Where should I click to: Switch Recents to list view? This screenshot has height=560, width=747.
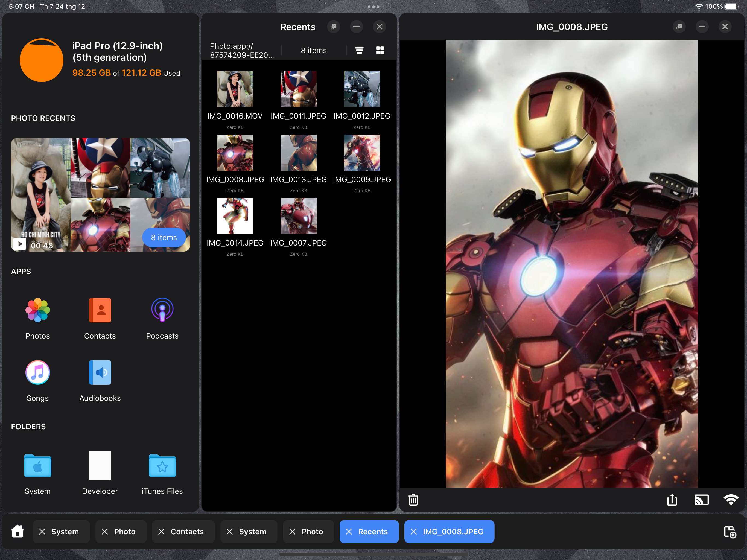tap(359, 50)
